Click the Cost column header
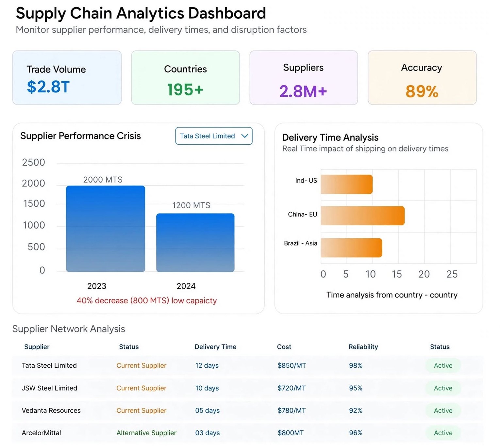Image resolution: width=500 pixels, height=448 pixels. 284,347
